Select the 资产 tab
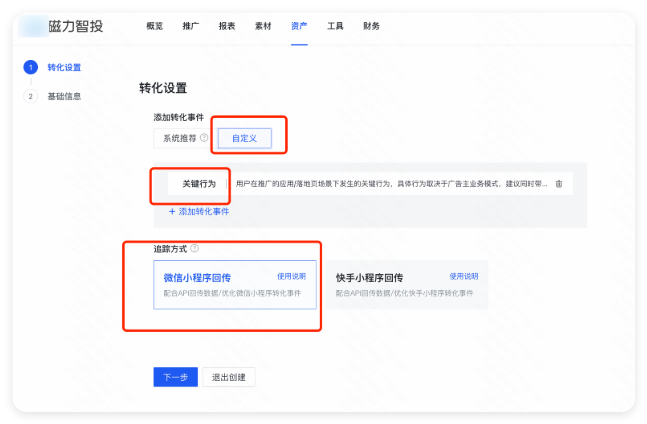 click(299, 26)
